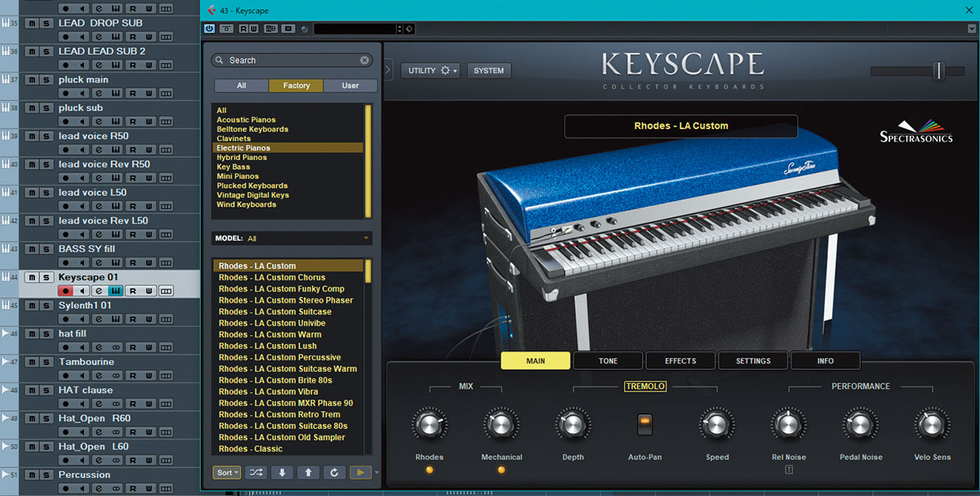980x496 pixels.
Task: Click the T icon below Rel Noise
Action: coord(789,470)
